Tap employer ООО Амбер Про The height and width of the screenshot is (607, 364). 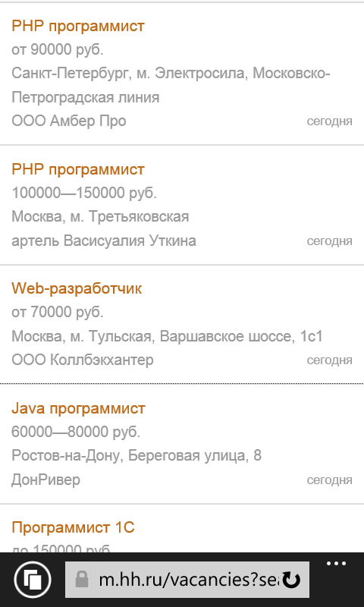tap(69, 121)
